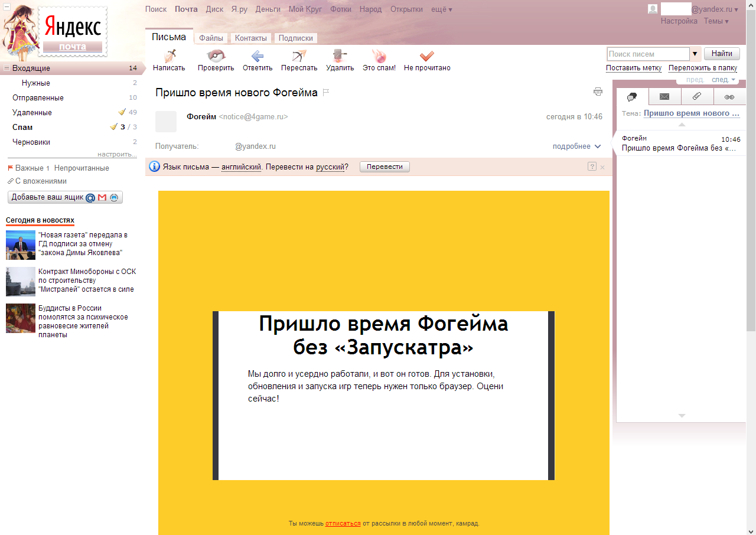Open Новая газета news thumbnail
This screenshot has width=756, height=535.
pyautogui.click(x=21, y=245)
